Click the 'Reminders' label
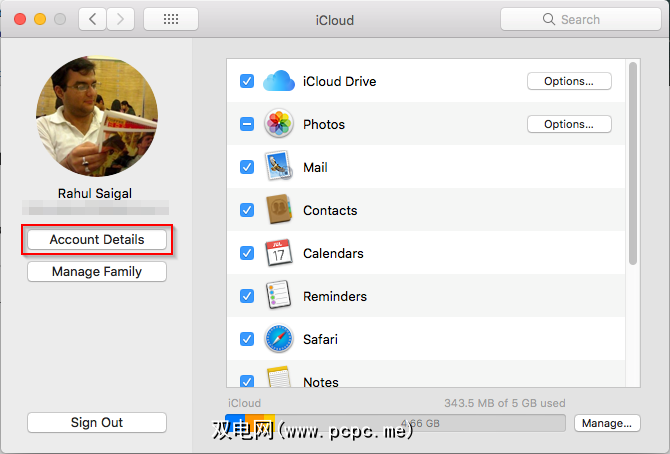The width and height of the screenshot is (670, 454). 335,296
